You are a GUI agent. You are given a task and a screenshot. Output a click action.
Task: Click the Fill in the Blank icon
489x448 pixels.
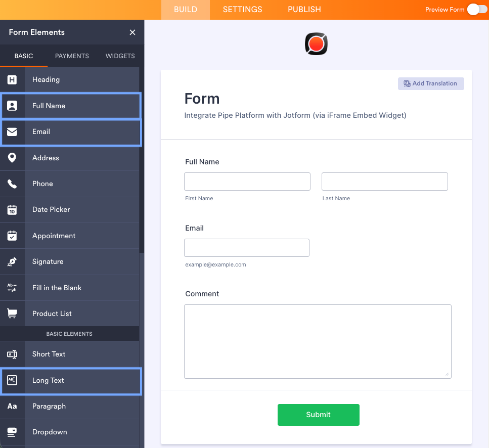click(12, 287)
